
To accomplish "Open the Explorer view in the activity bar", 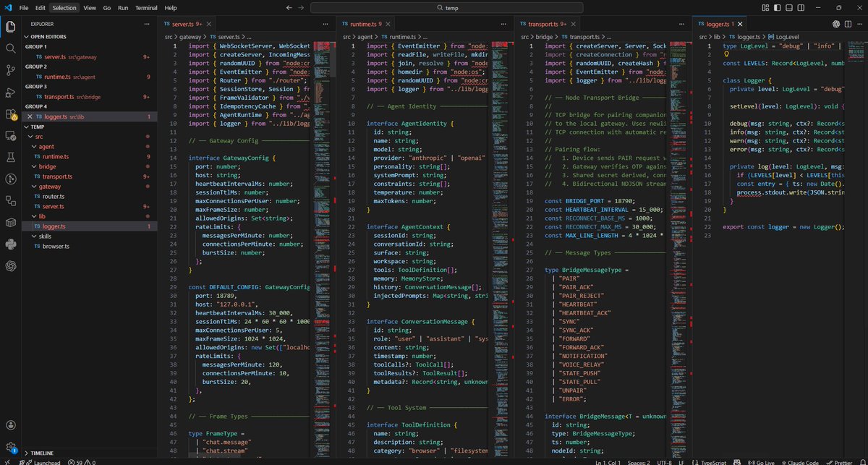I will pos(11,27).
